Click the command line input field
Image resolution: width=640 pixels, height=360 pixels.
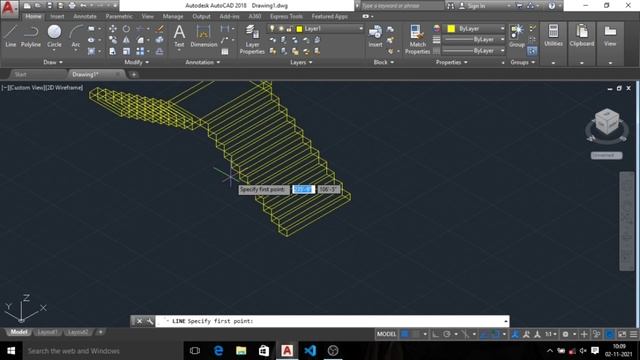coord(332,321)
